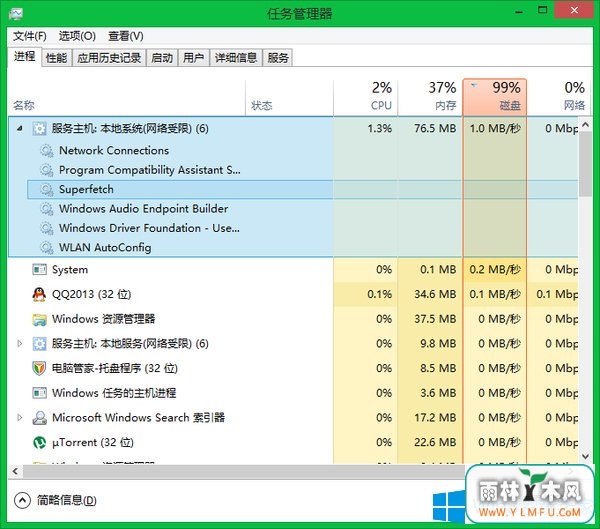Click the 简略信息(D) link text
The width and height of the screenshot is (600, 529).
pos(67,500)
